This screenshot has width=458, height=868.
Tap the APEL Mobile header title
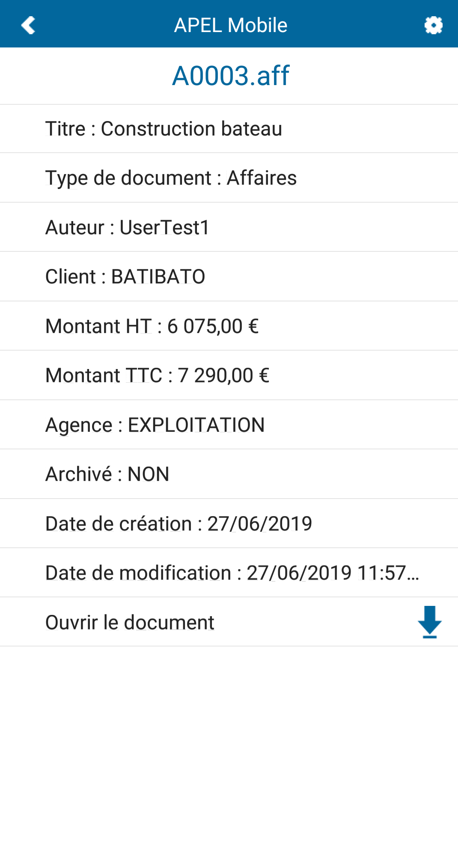[230, 25]
